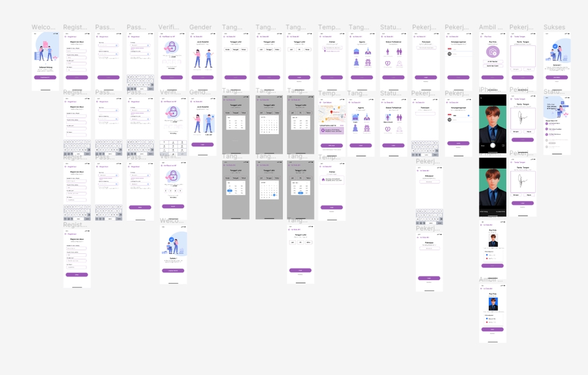Open the Bulan dropdown on Tanggal Lahir
The height and width of the screenshot is (375, 588).
[228, 50]
